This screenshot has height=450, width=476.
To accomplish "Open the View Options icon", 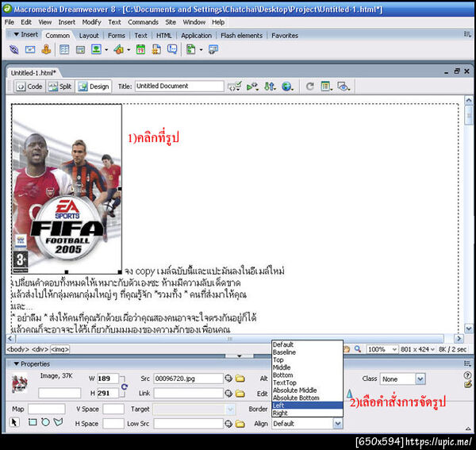I will 326,87.
